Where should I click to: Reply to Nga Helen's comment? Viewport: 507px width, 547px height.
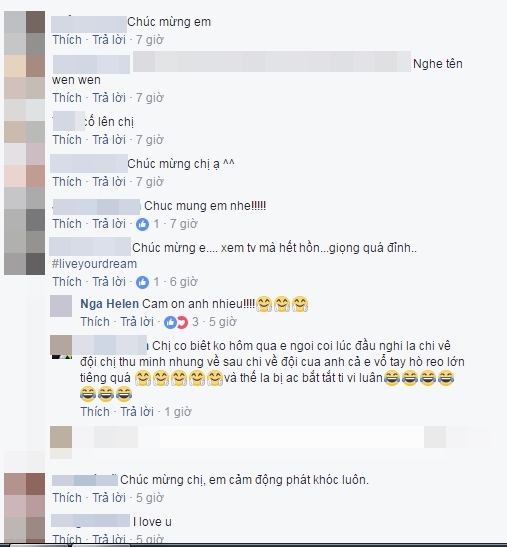(x=137, y=322)
